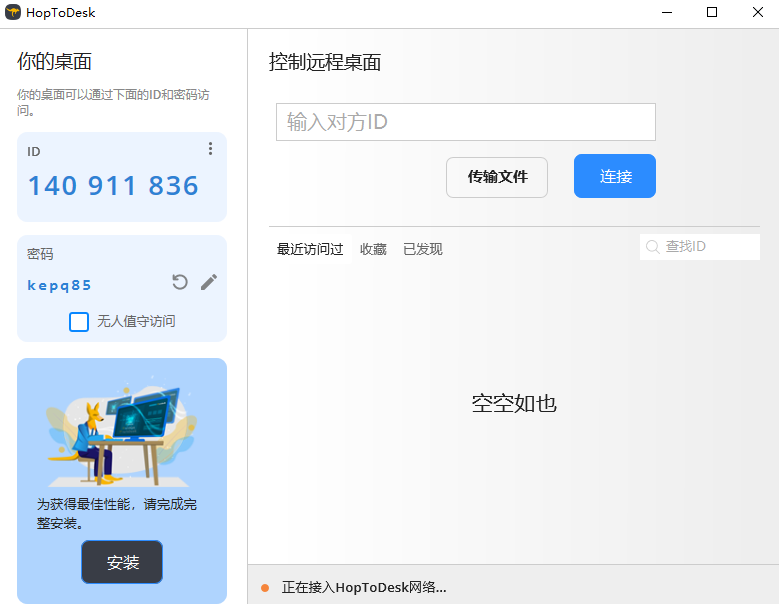Close the HopToDesk window
Screen dimensions: 779x604
758,12
